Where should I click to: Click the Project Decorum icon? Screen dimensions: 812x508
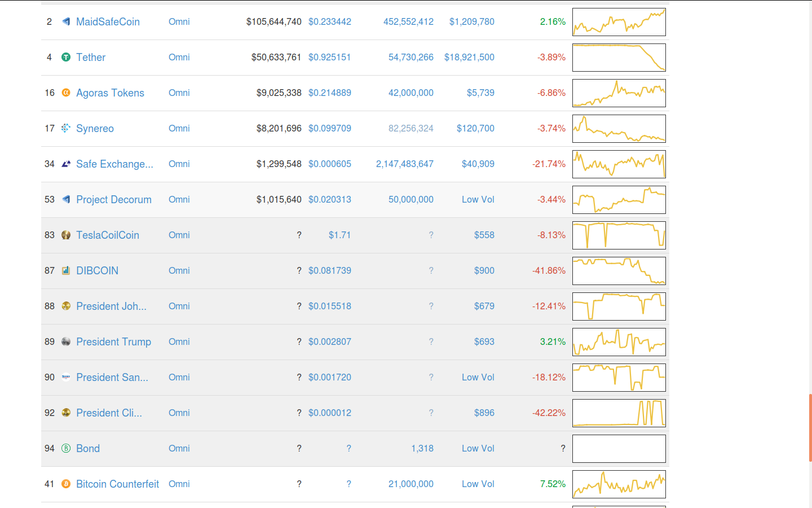[x=66, y=199]
